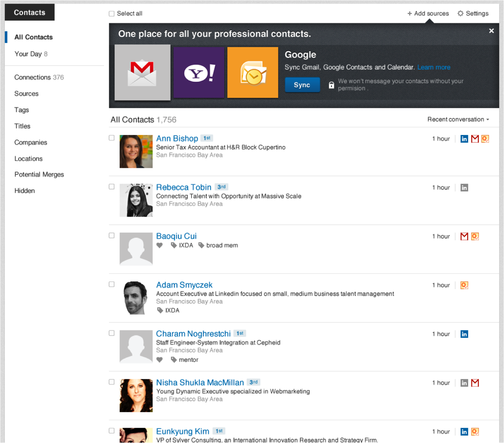Tick checkbox for Eunkyung Kim

112,431
